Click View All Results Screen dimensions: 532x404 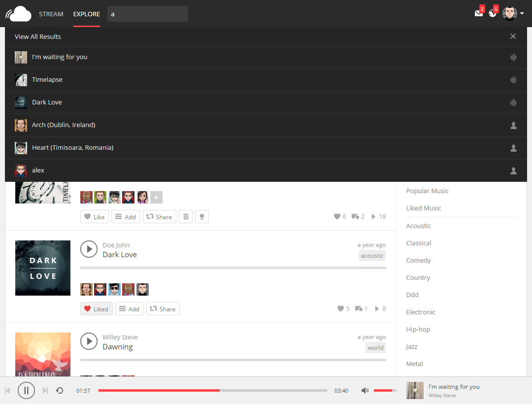click(37, 36)
